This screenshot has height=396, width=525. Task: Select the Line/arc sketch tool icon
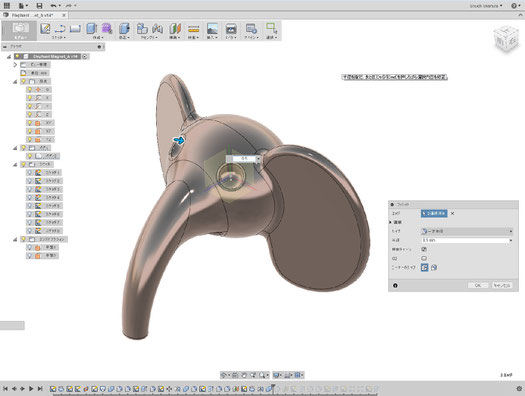tap(60, 28)
